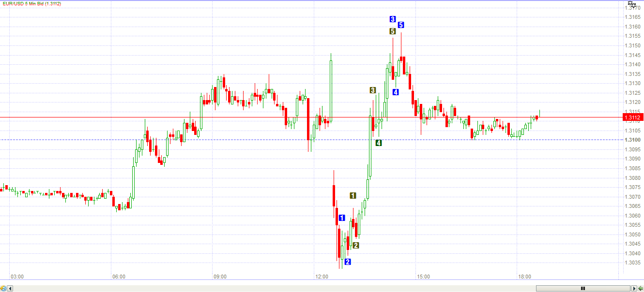The image size is (644, 292).
Task: Click the scrollbar right arrow button
Action: [x=634, y=289]
